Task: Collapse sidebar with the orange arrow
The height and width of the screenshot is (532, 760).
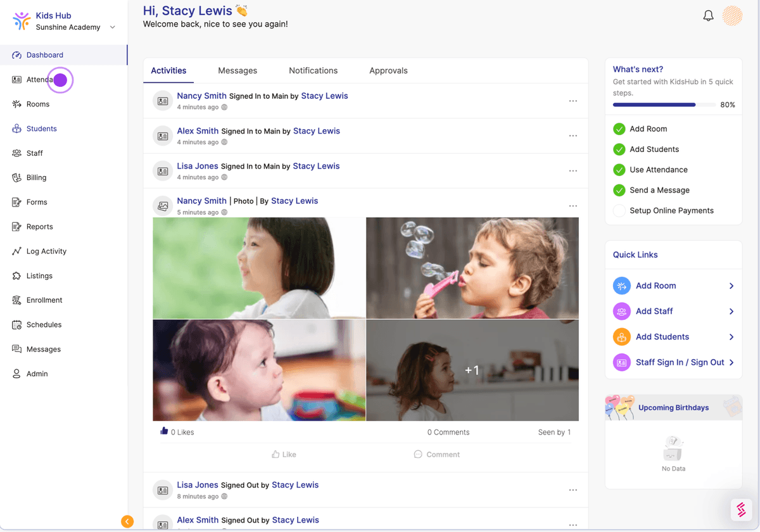Action: point(127,521)
